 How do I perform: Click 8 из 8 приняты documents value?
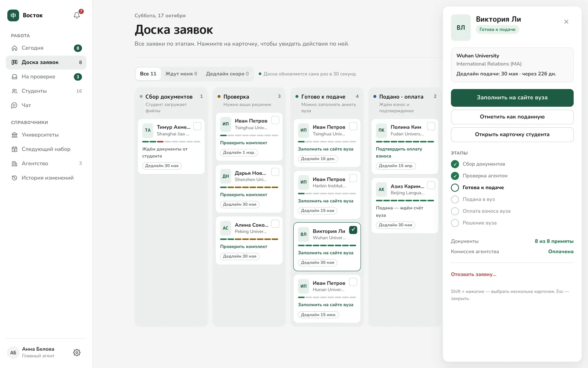pos(554,241)
